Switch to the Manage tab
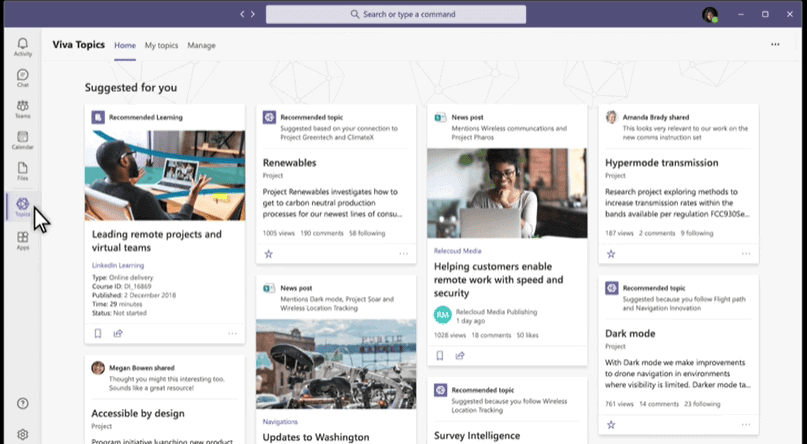807x444 pixels. [201, 45]
